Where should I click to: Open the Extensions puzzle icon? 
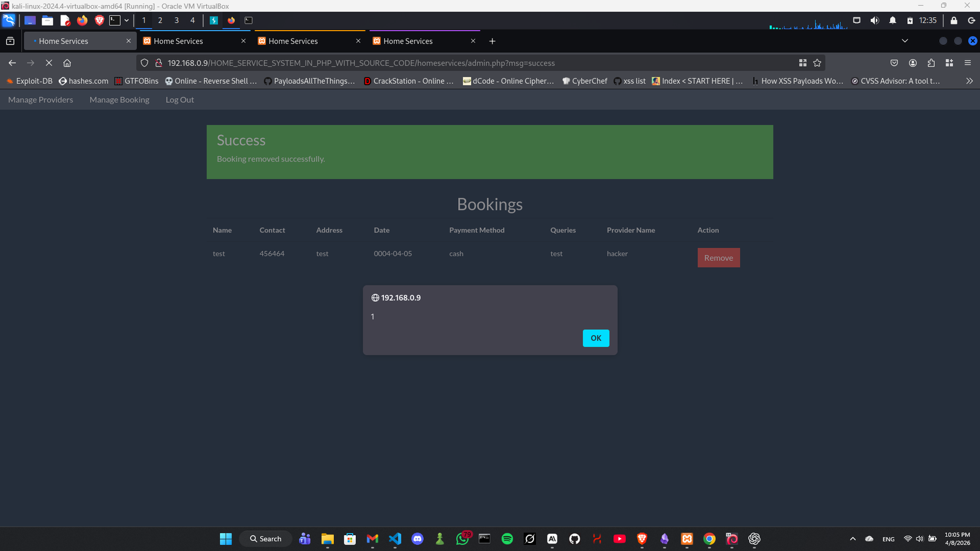pos(931,63)
